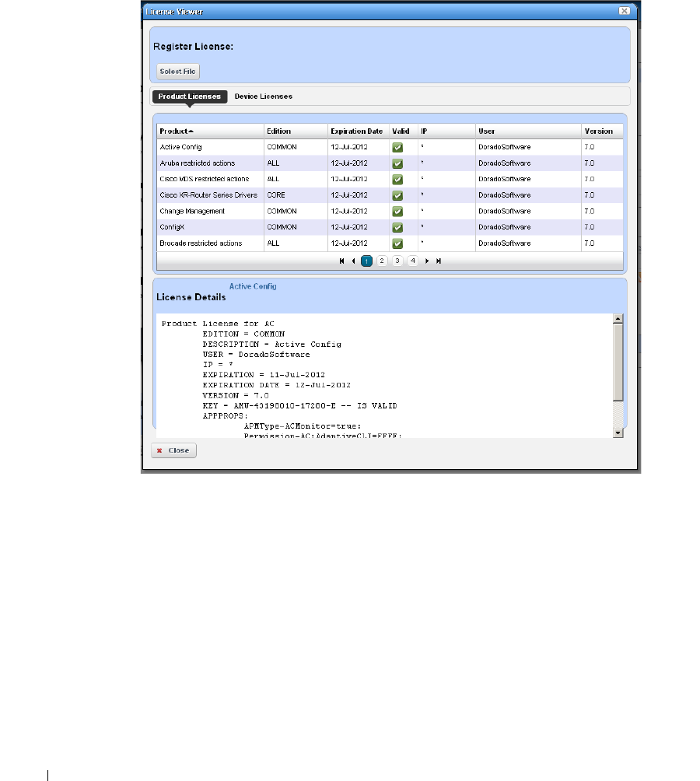The height and width of the screenshot is (781, 700).
Task: Click valid checkmark for ConfigX row
Action: pyautogui.click(x=397, y=227)
